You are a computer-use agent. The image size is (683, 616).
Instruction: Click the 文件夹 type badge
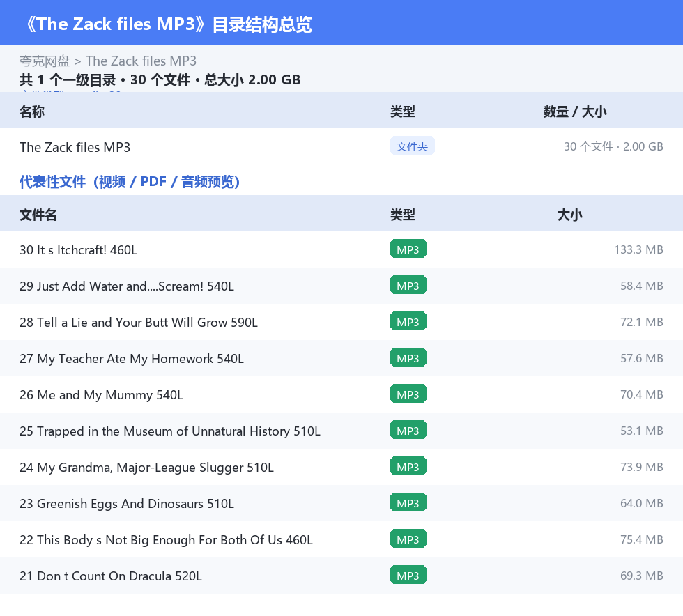click(412, 146)
